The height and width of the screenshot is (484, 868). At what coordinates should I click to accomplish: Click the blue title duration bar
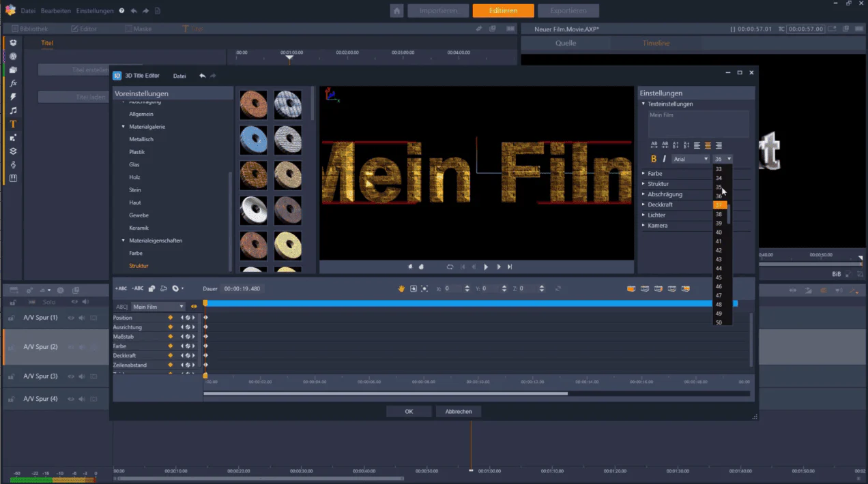(471, 303)
